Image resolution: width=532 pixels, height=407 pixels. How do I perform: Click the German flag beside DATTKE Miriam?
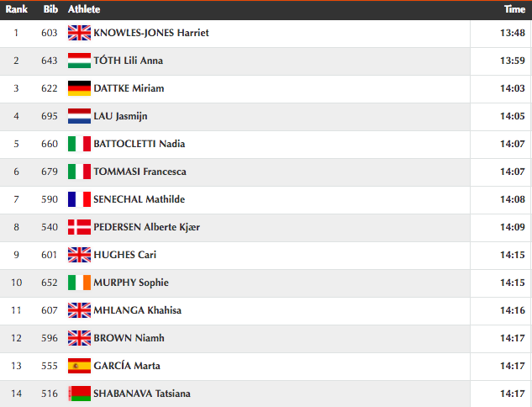click(79, 88)
